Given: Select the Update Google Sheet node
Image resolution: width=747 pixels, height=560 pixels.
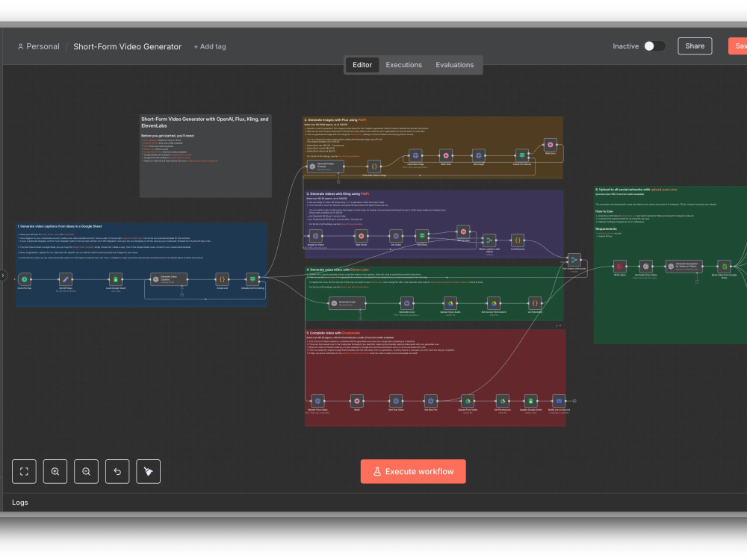Looking at the screenshot, I should pos(530,401).
